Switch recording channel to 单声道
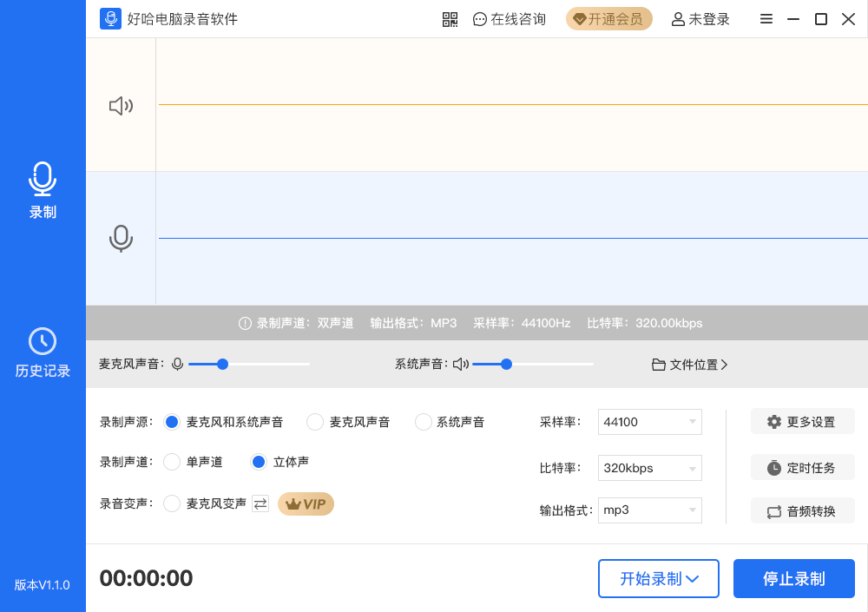This screenshot has height=612, width=868. 171,462
